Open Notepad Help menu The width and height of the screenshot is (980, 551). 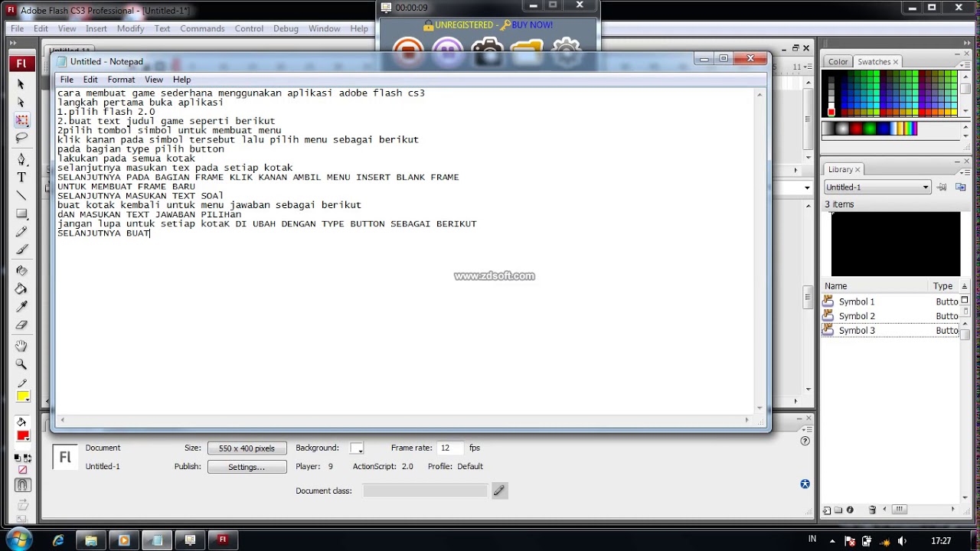(x=181, y=80)
